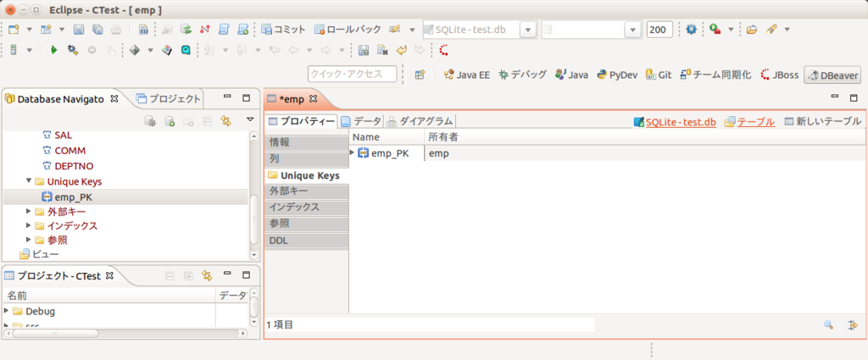
Task: Click the flashlight search toolbar icon
Action: coord(771,30)
